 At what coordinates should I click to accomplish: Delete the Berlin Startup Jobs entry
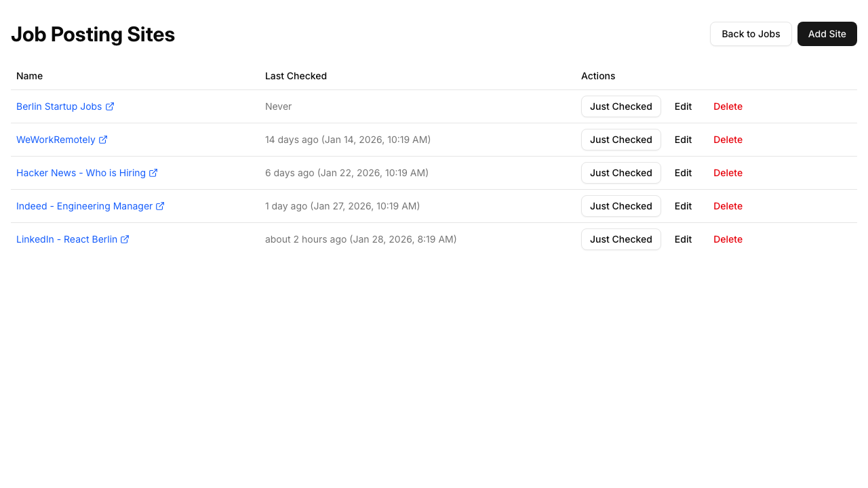(x=728, y=106)
